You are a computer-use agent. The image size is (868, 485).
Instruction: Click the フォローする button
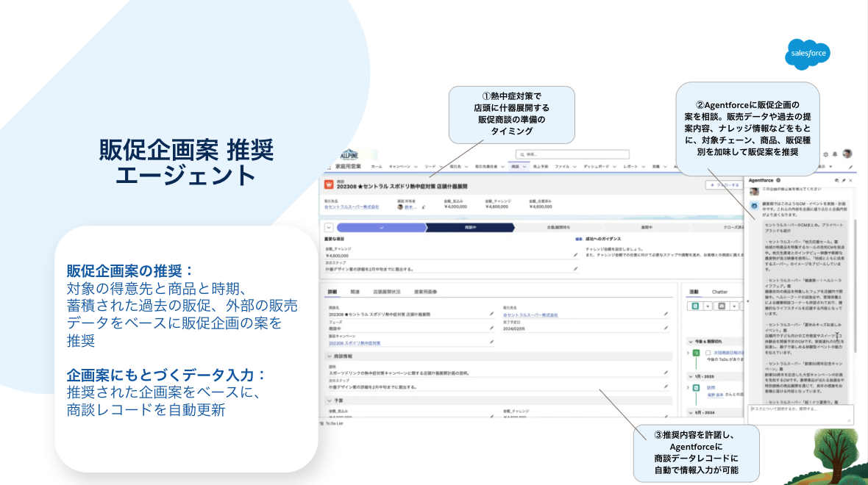tap(724, 184)
